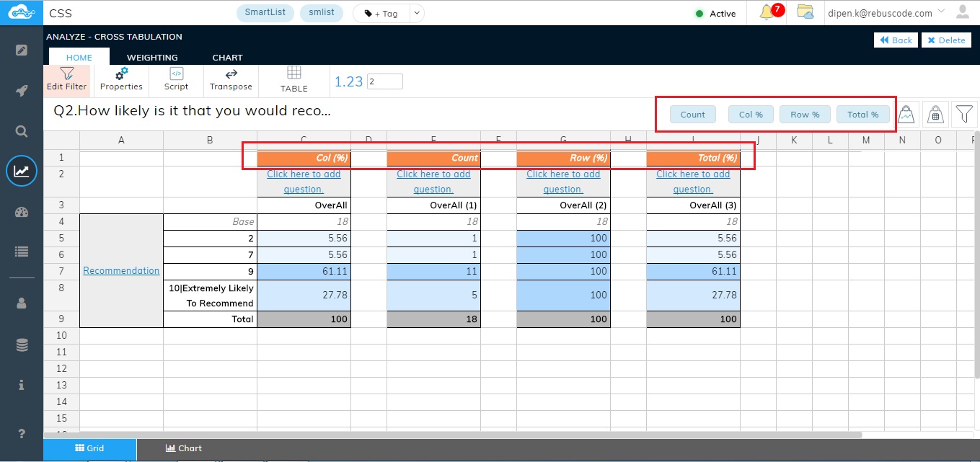Click the filter funnel icon at right
This screenshot has height=462, width=980.
coord(964,114)
